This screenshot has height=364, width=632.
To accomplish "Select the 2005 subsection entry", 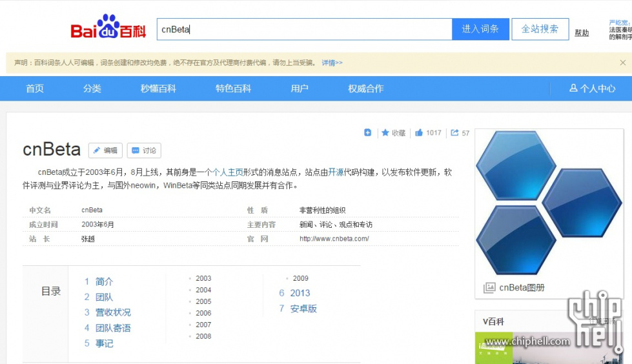I will click(x=203, y=301).
